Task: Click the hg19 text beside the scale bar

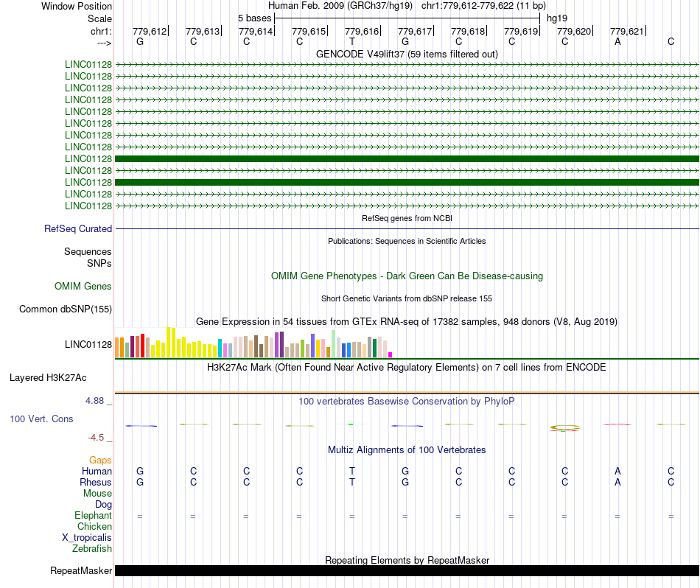Action: click(557, 18)
